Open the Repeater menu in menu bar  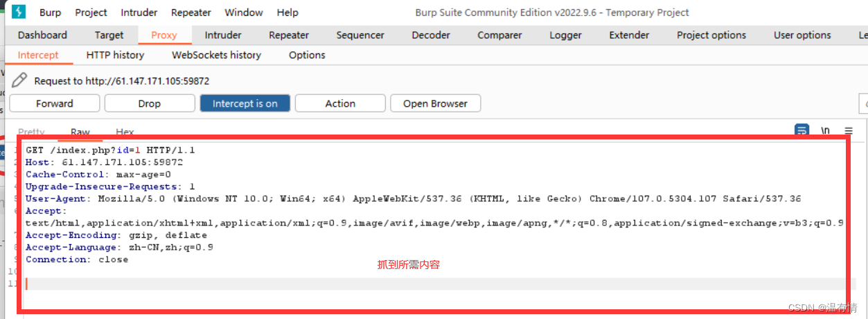click(191, 12)
